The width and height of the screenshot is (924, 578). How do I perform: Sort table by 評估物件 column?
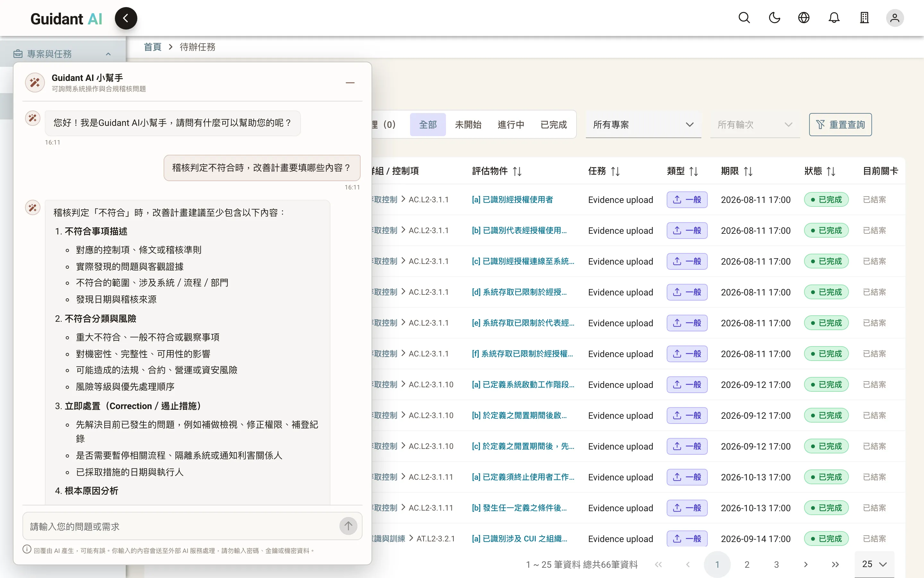[x=517, y=171]
